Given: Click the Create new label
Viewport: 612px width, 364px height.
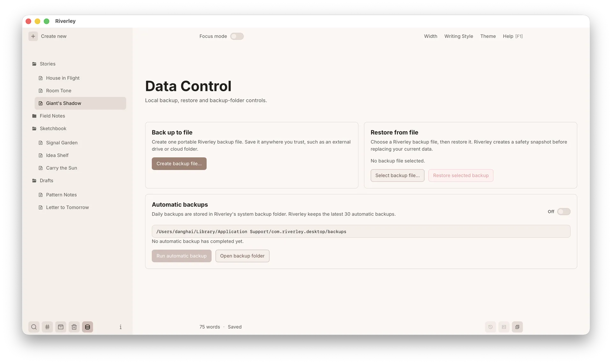Looking at the screenshot, I should pyautogui.click(x=54, y=36).
